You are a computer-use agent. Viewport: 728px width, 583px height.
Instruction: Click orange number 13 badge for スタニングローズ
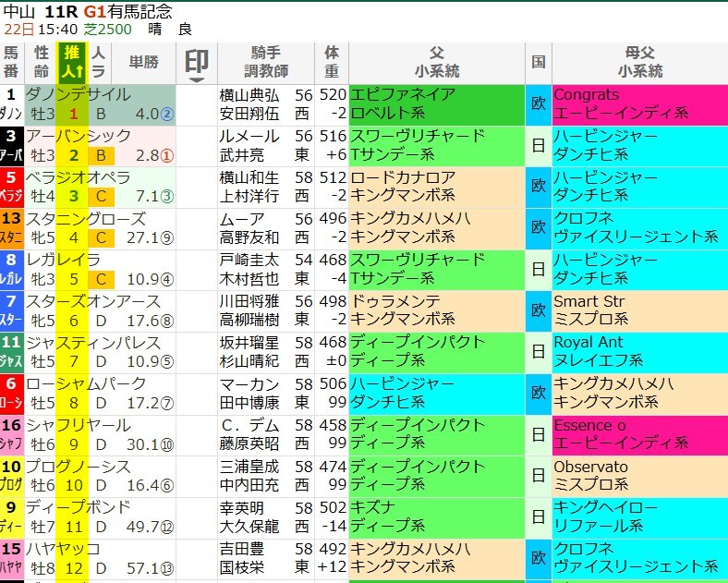click(x=11, y=219)
